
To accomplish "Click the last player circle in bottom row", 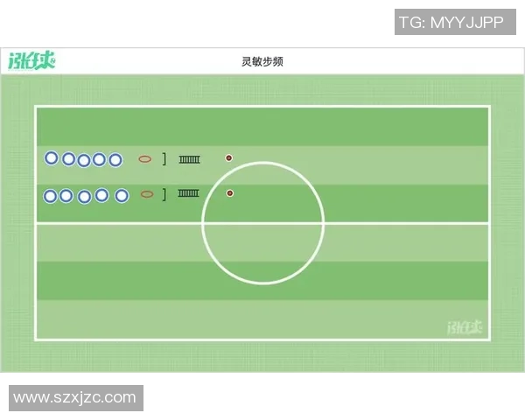I will pos(122,196).
